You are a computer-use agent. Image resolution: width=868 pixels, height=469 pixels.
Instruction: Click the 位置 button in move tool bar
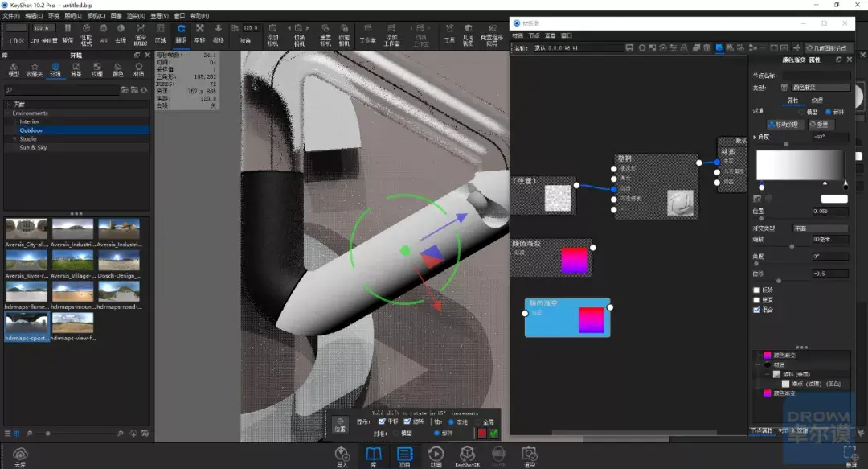pyautogui.click(x=340, y=426)
